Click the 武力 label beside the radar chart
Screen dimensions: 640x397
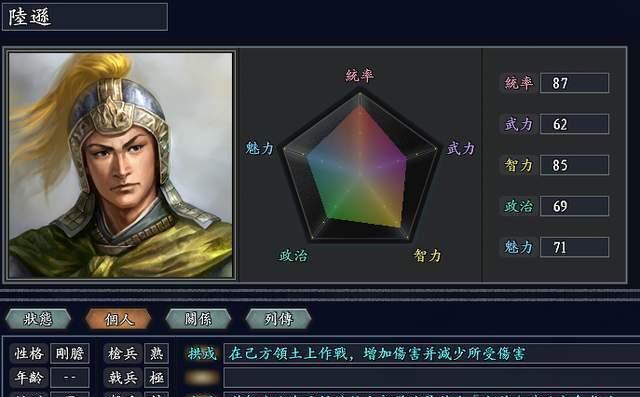(461, 149)
